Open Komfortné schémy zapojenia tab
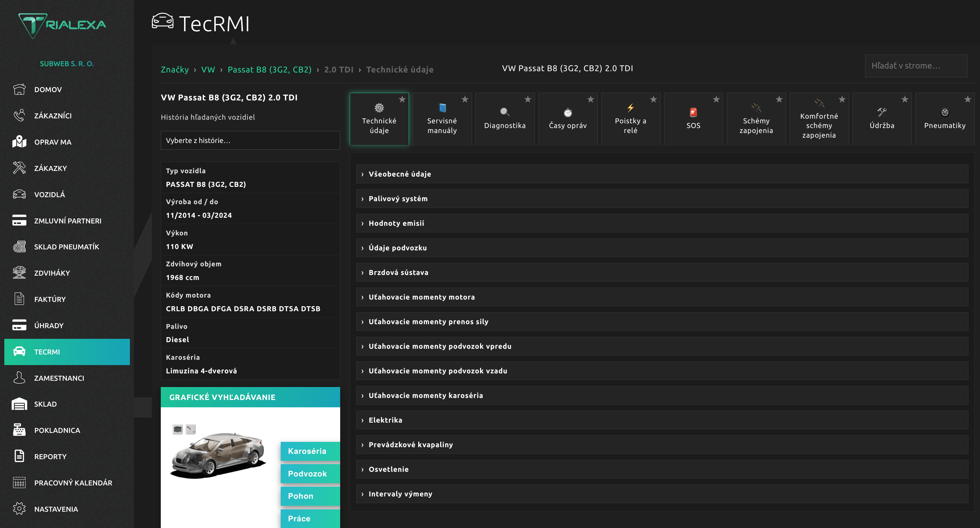 [819, 119]
